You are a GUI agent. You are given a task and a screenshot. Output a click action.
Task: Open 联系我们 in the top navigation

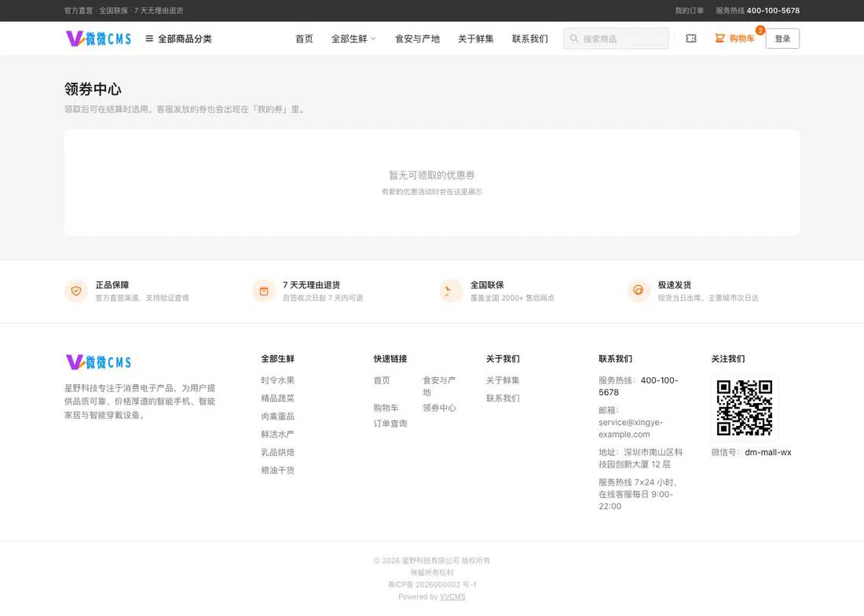click(530, 38)
